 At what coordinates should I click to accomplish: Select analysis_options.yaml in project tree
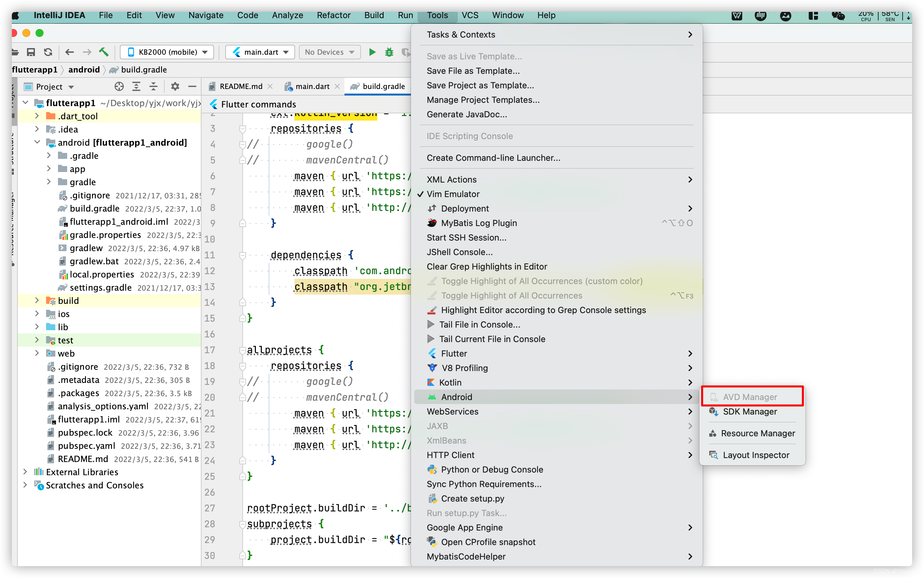pos(103,406)
